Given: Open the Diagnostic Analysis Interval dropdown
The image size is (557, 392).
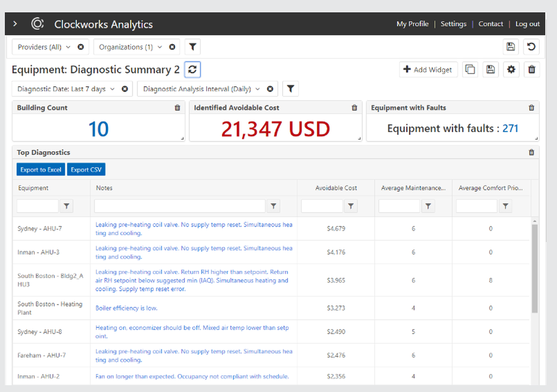Looking at the screenshot, I should 202,89.
